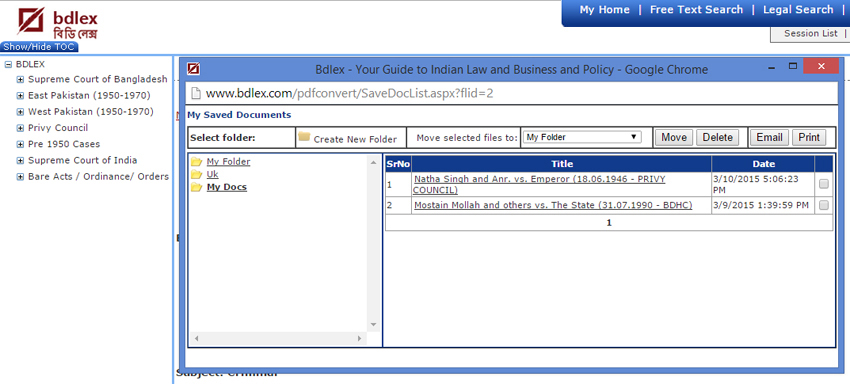
Task: Click the folder list scroll up arrow
Action: click(x=373, y=162)
